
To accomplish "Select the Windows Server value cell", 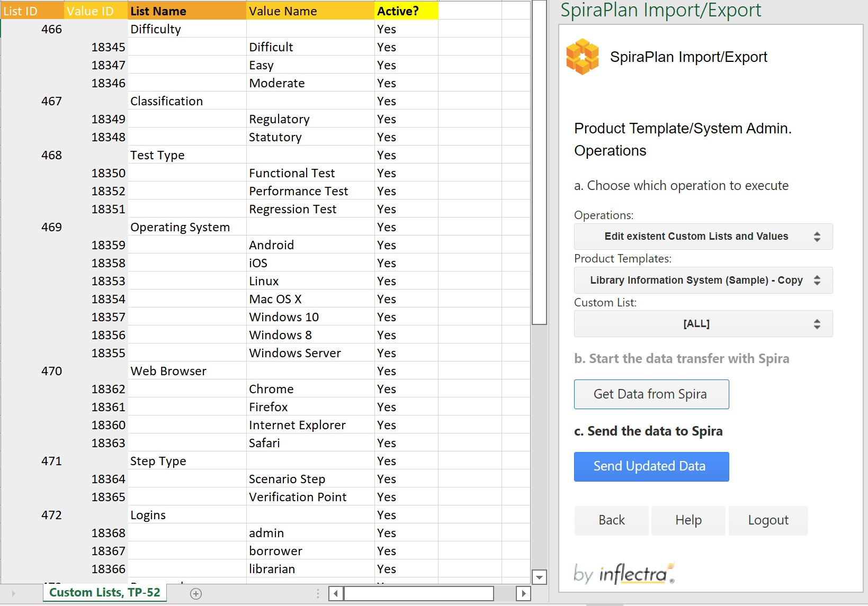I will (x=310, y=353).
